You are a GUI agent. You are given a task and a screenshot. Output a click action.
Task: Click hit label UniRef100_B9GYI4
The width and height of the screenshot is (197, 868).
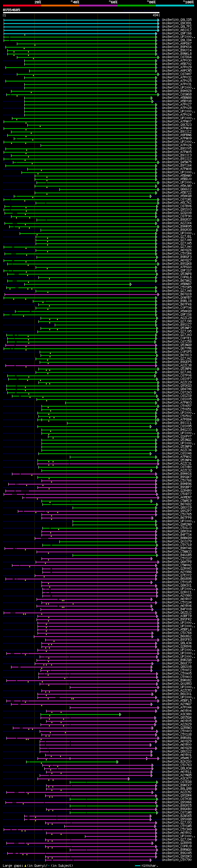177,50
